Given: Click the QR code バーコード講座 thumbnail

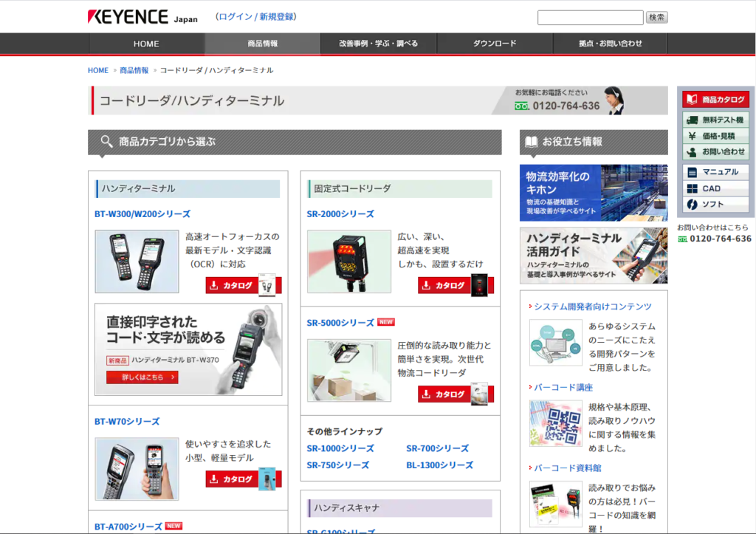Looking at the screenshot, I should click(555, 423).
